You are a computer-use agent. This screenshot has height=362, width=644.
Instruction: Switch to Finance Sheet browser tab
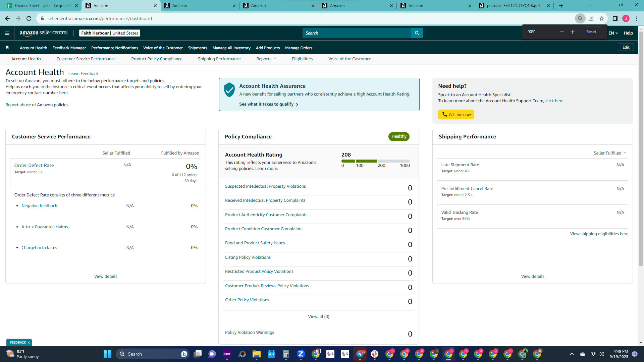(x=42, y=6)
